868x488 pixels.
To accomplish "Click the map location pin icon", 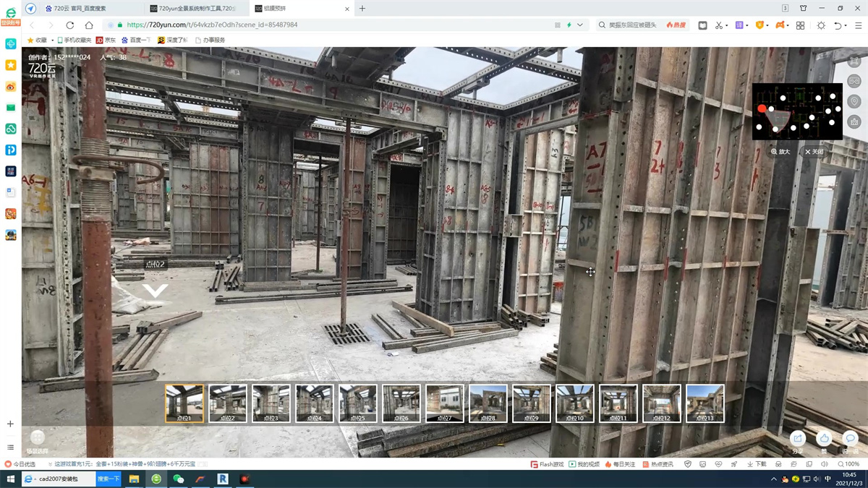I will click(854, 101).
